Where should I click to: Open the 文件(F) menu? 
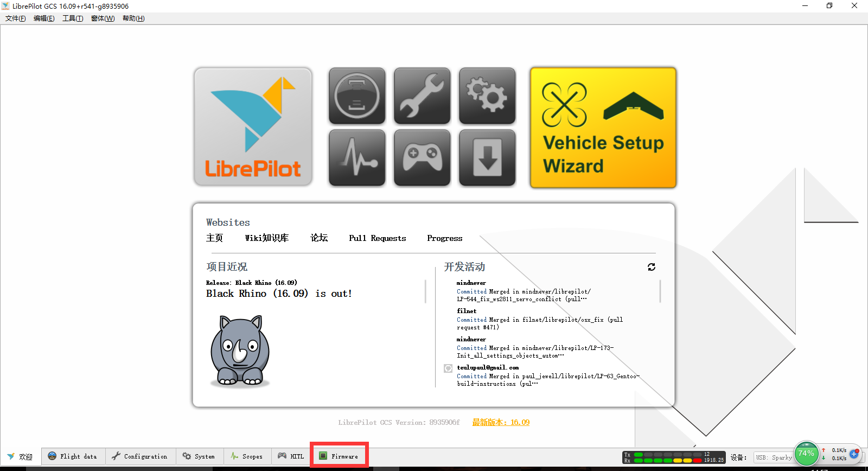click(16, 18)
